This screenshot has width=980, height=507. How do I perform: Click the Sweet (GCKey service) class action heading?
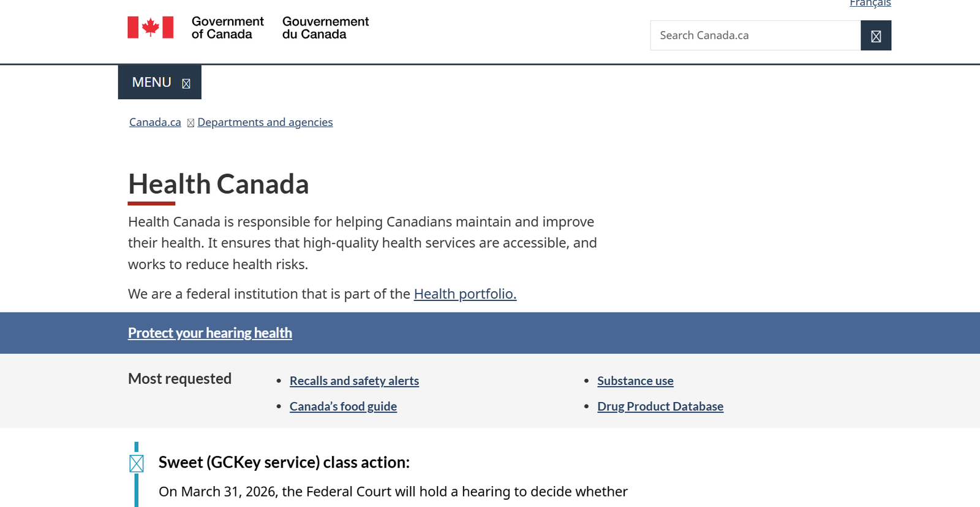click(x=284, y=462)
